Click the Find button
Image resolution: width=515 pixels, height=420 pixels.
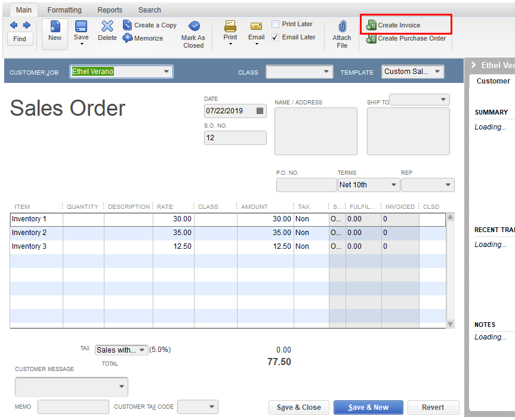point(20,39)
